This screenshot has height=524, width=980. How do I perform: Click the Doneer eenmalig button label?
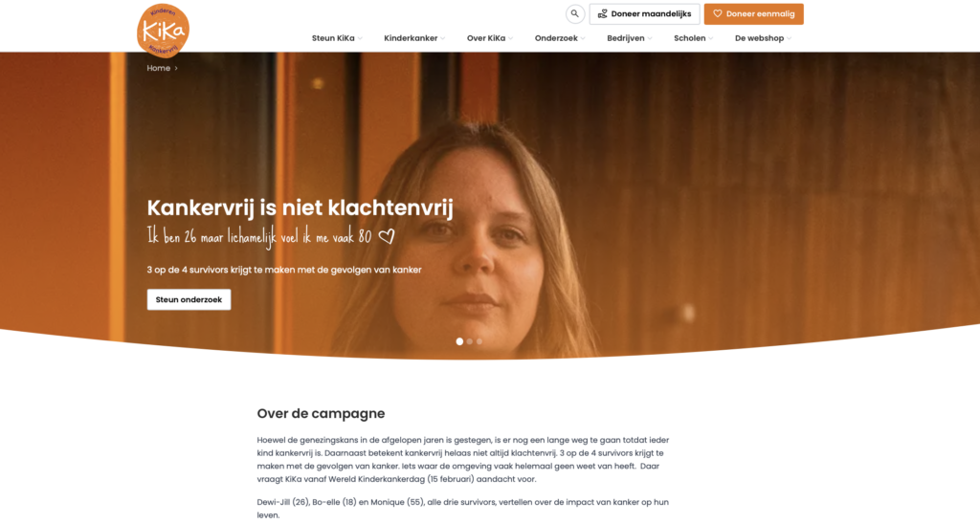761,13
